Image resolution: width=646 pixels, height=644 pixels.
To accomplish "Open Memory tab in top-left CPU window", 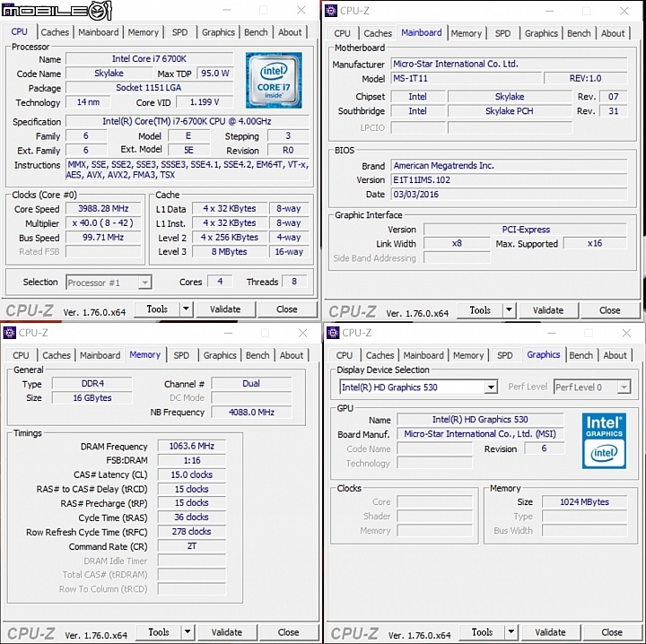I will pos(143,32).
